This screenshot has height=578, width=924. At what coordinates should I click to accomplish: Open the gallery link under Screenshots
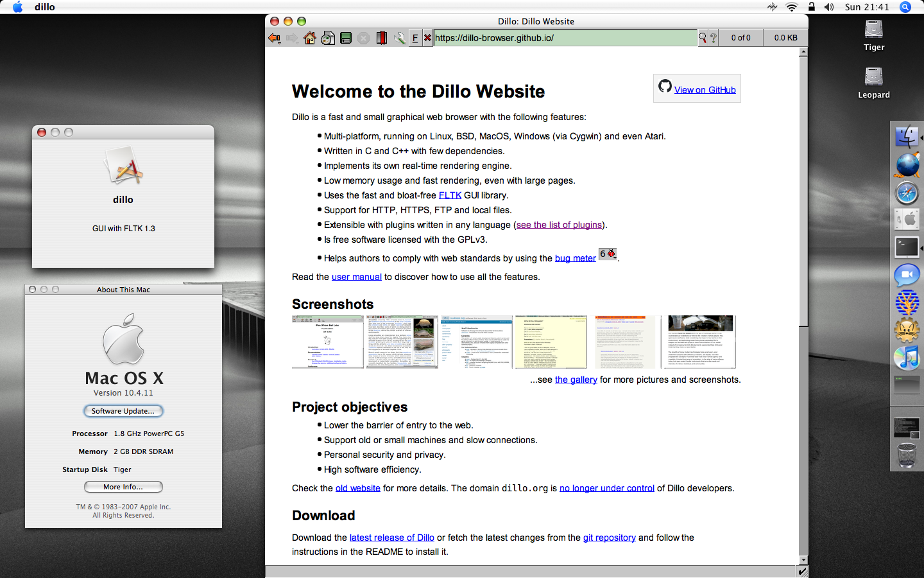tap(576, 380)
